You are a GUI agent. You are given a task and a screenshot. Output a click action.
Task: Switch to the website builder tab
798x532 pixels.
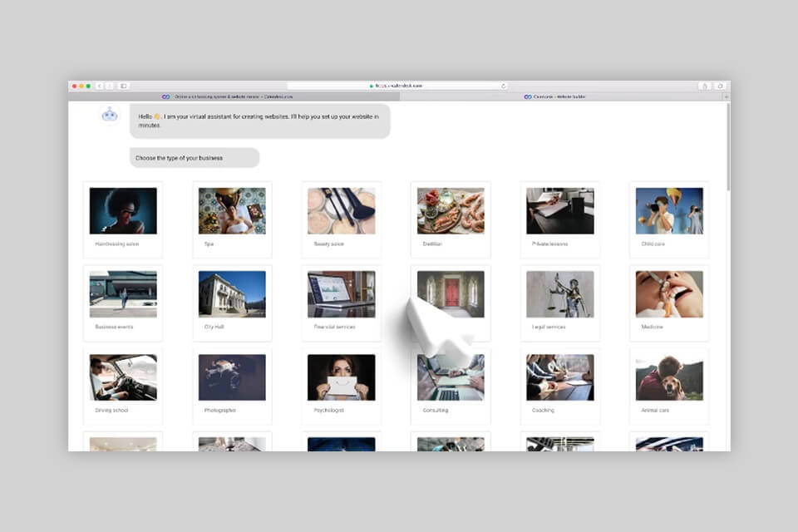coord(561,96)
